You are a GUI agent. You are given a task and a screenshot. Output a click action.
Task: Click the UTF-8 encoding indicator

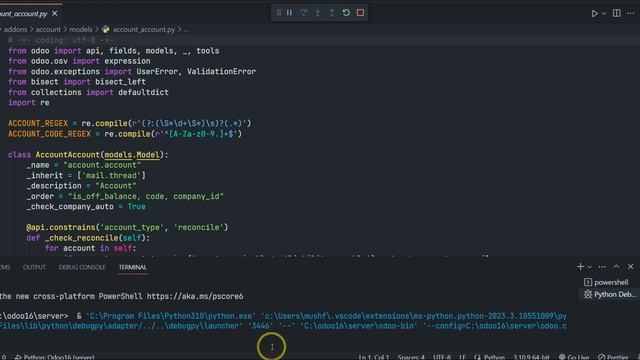click(442, 357)
